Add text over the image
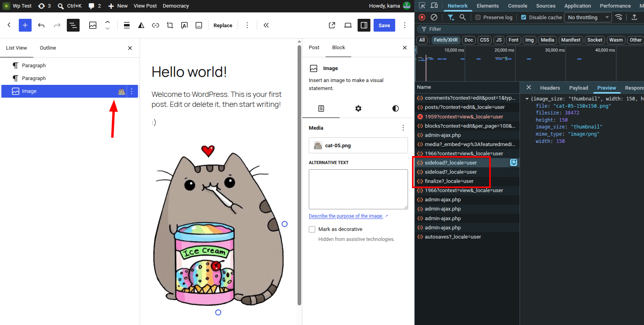The width and height of the screenshot is (644, 325). 184,25
